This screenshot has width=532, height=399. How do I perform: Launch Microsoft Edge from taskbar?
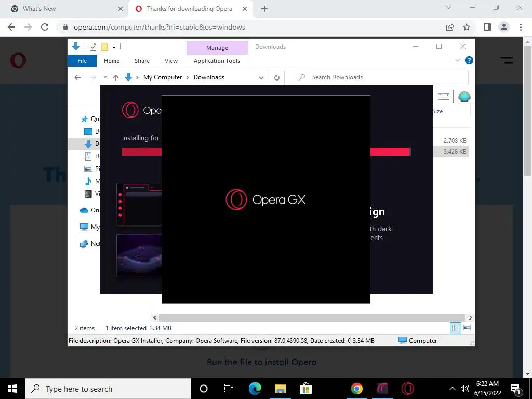coord(255,389)
